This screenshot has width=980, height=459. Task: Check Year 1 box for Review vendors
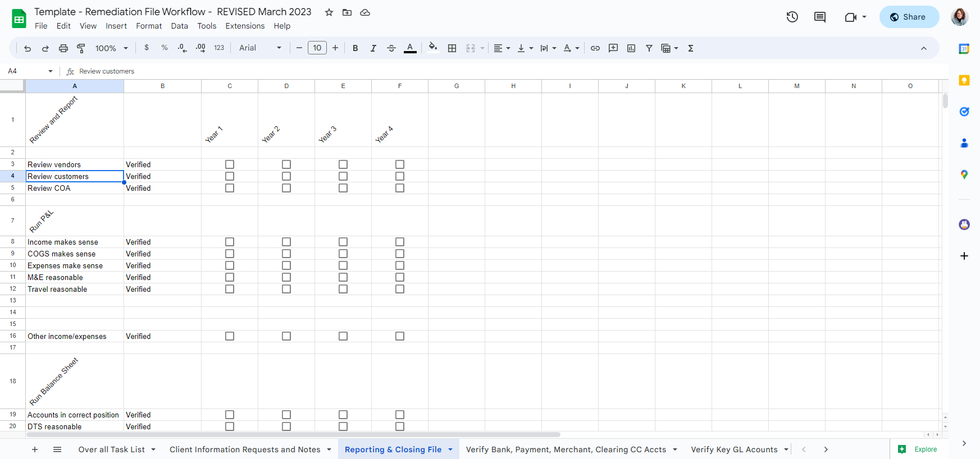230,164
